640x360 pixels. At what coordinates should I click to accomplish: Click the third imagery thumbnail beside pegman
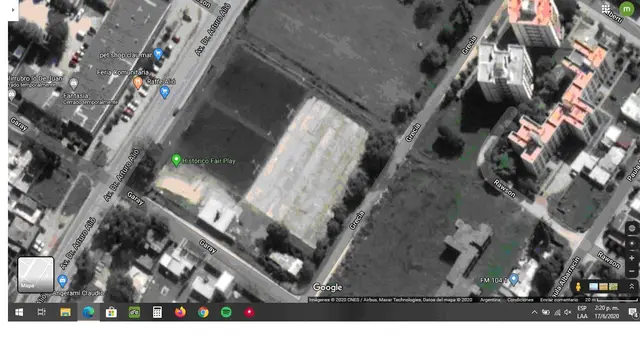(x=613, y=287)
